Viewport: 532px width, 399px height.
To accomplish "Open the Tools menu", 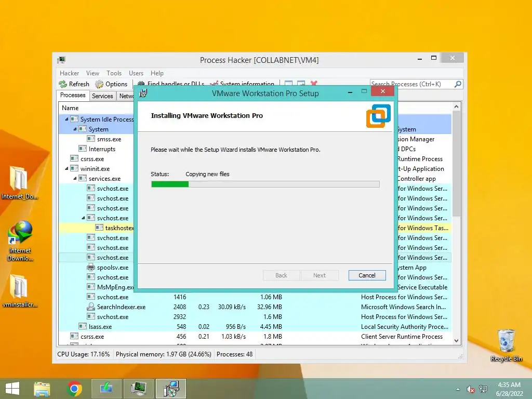I will tap(114, 73).
